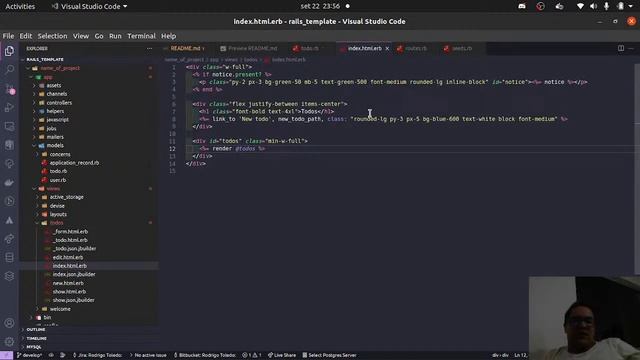The image size is (640, 360).
Task: Expand the controllers folder
Action: tap(59, 102)
